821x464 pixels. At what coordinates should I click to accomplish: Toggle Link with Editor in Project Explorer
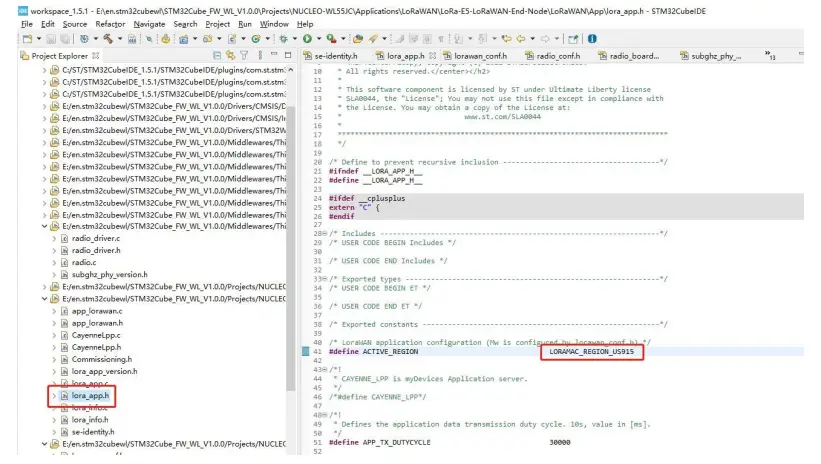[x=230, y=56]
